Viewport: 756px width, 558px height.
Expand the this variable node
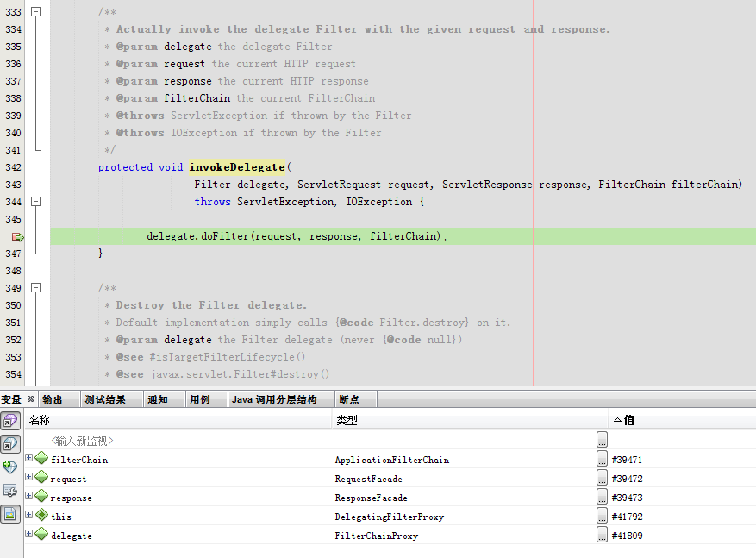click(x=29, y=515)
